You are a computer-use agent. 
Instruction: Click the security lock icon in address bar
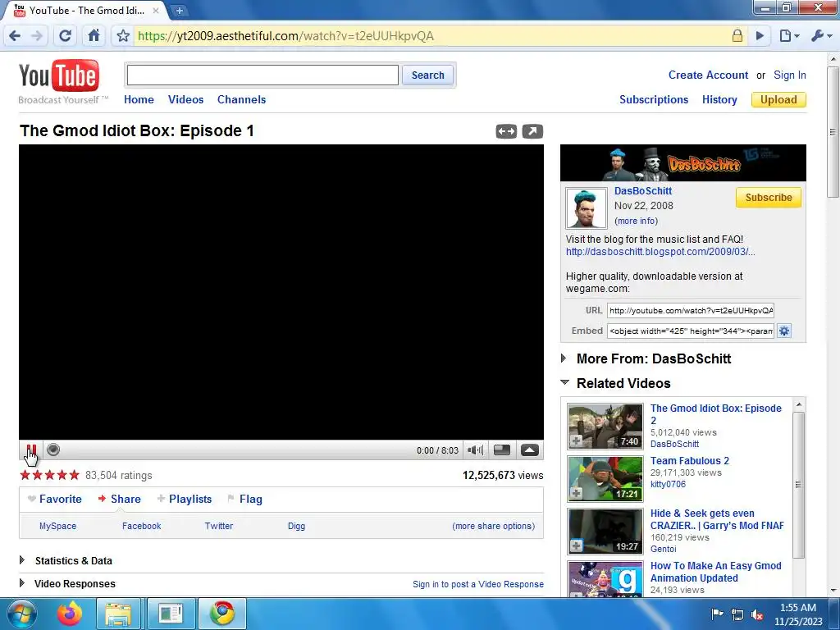pos(737,36)
